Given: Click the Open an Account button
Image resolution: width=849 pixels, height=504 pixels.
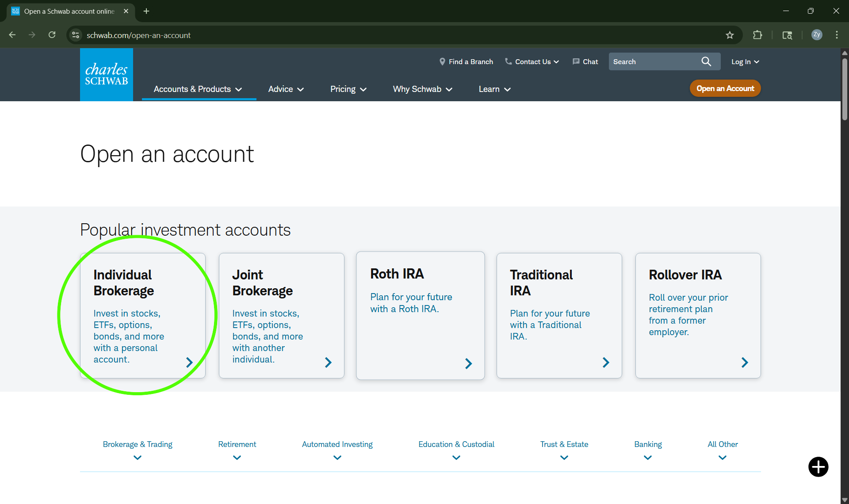Looking at the screenshot, I should pos(725,88).
